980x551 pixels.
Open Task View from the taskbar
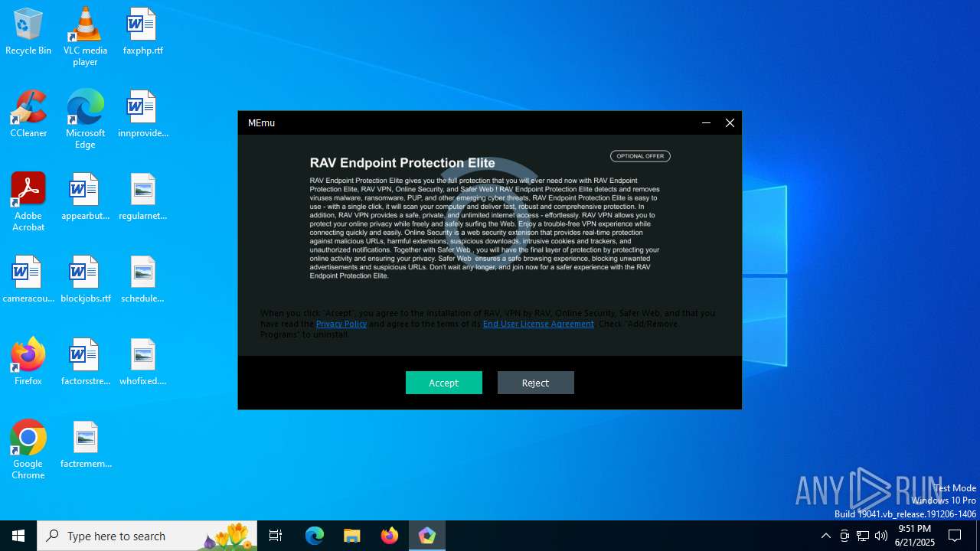click(x=276, y=536)
